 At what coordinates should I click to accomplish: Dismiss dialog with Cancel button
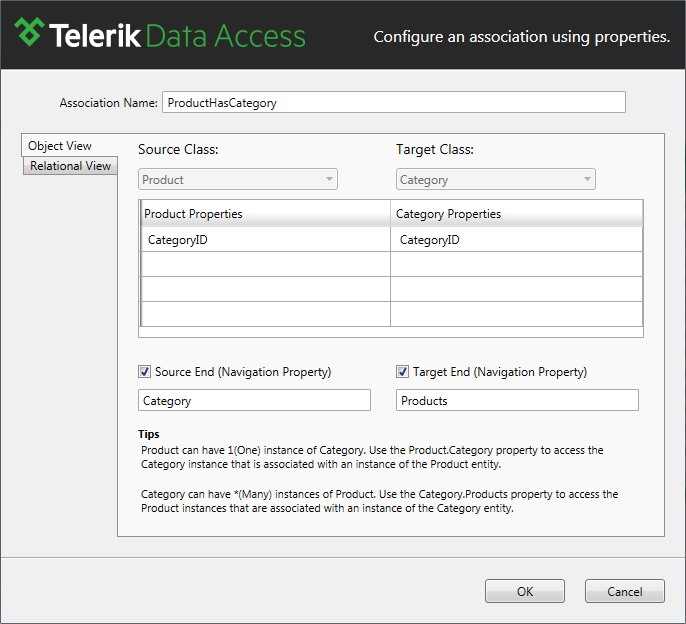click(625, 591)
